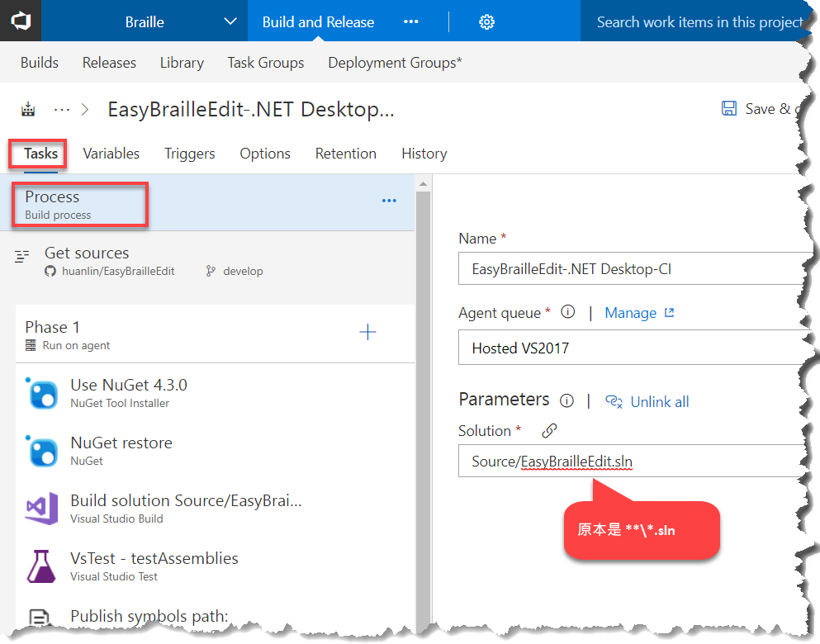Click the Visual Studio Test flask icon
This screenshot has width=820, height=644.
click(x=41, y=566)
